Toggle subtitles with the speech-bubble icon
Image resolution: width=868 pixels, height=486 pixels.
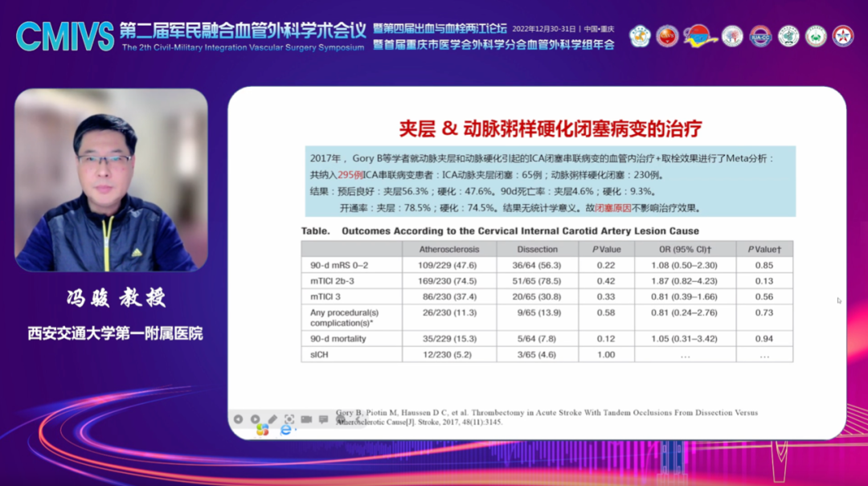[x=323, y=419]
